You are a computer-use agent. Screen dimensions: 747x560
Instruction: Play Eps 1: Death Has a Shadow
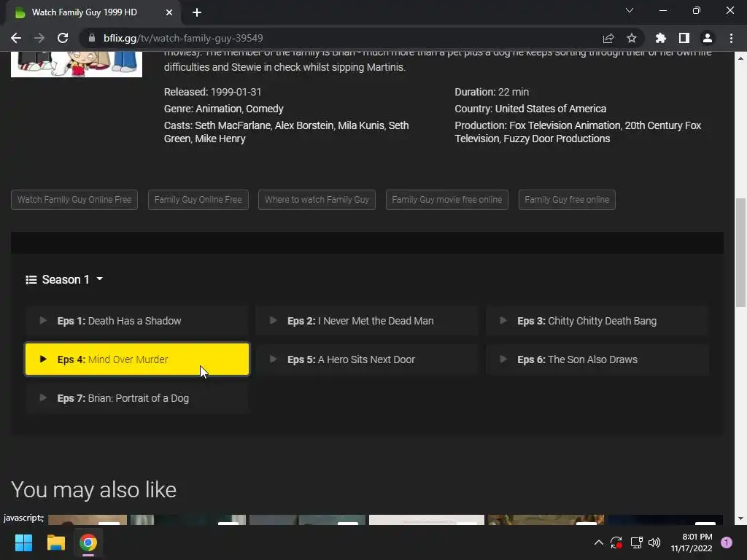tap(136, 321)
